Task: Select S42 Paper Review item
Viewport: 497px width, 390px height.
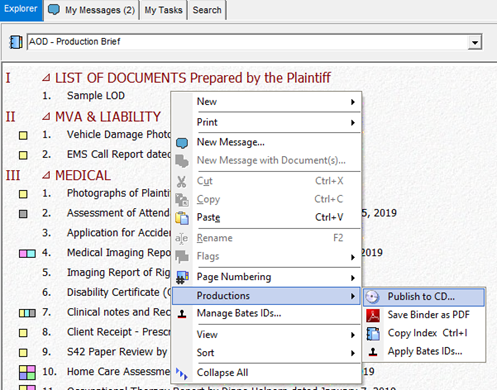Action: tap(117, 352)
